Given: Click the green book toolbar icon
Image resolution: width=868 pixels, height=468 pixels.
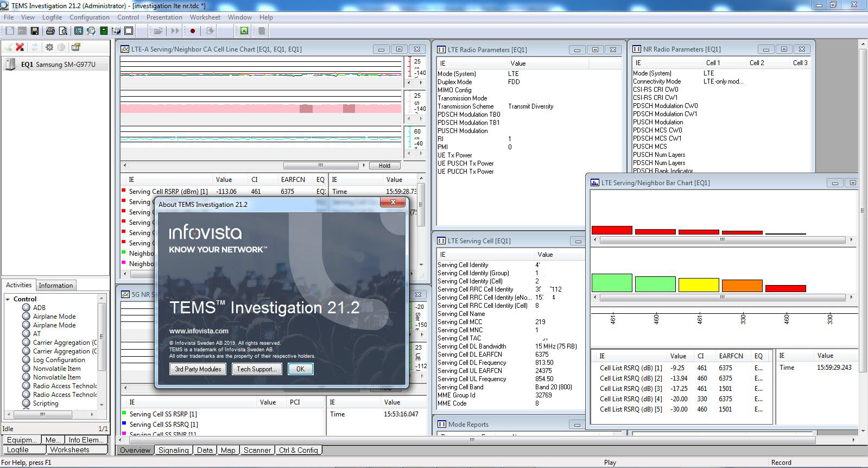Looking at the screenshot, I should click(104, 31).
